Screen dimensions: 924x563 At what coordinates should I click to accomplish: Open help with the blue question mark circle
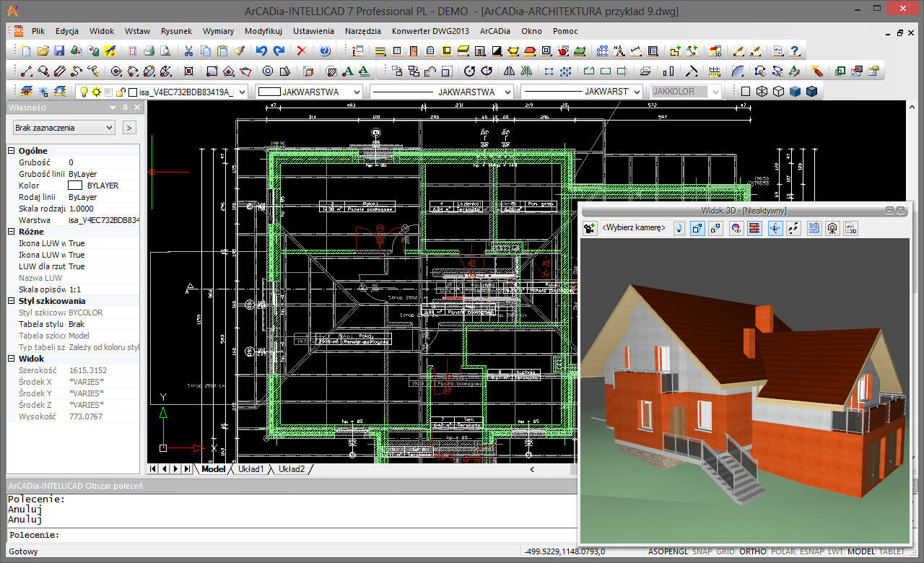click(x=325, y=51)
